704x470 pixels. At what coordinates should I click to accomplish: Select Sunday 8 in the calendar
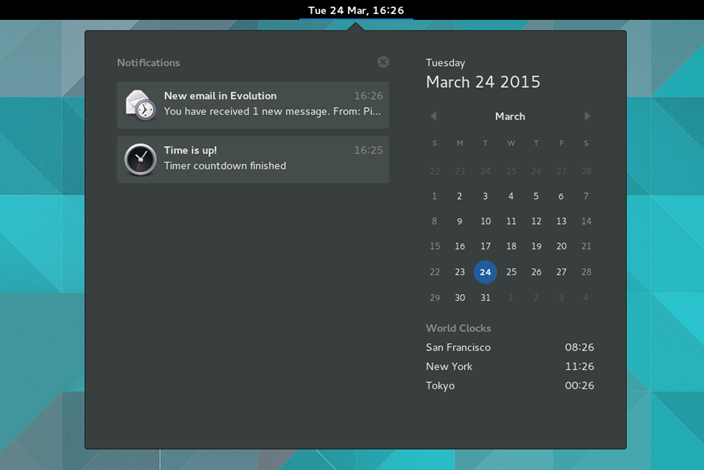(434, 221)
